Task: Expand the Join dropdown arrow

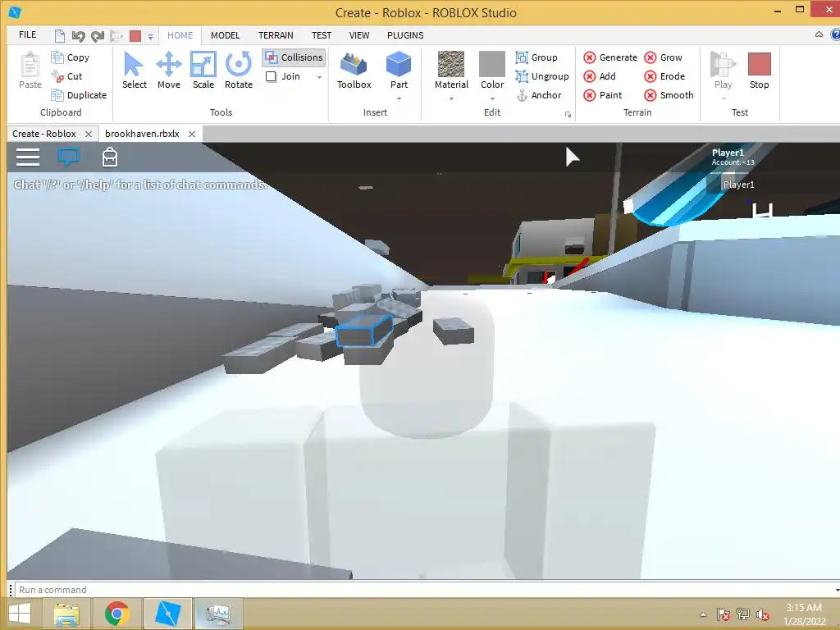Action: coord(320,77)
